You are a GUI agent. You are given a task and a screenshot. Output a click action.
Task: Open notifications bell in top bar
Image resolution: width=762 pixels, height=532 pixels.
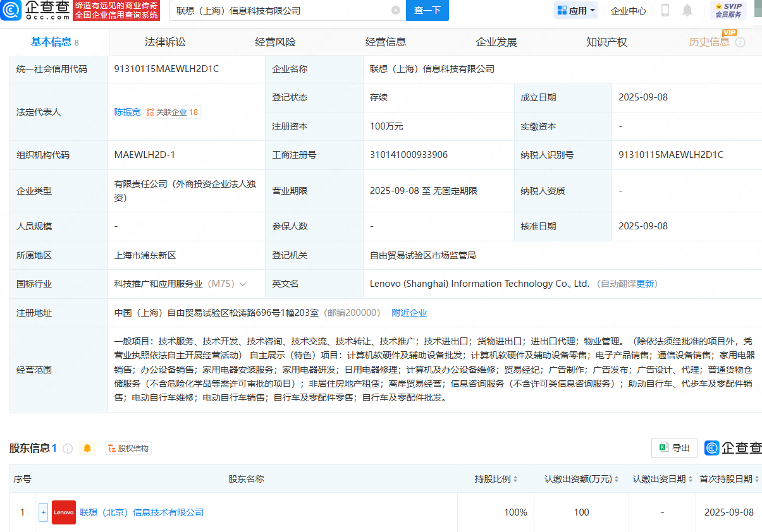tap(687, 10)
